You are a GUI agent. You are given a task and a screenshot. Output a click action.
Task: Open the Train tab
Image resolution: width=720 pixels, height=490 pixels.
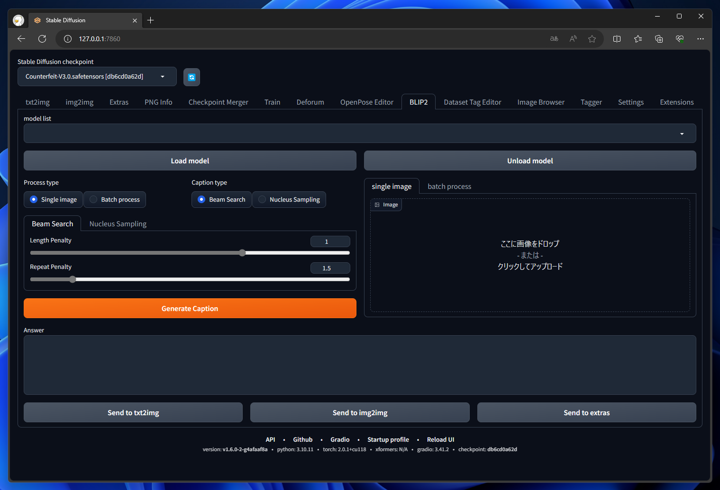272,102
